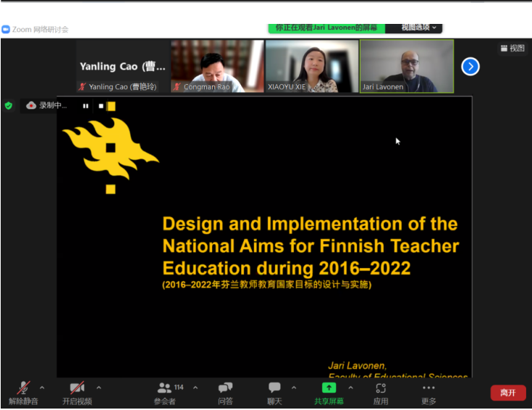The width and height of the screenshot is (532, 410).
Task: Show next participants with blue arrow
Action: [x=470, y=67]
